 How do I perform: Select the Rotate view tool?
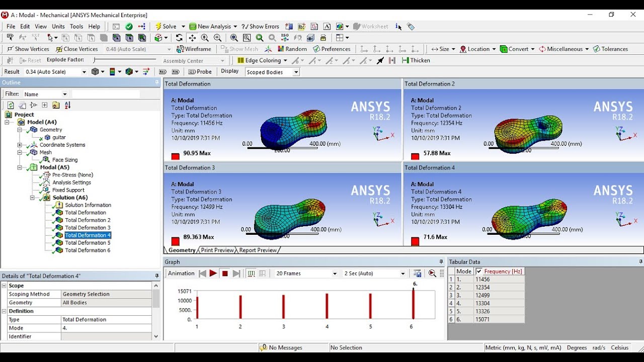coord(179,38)
